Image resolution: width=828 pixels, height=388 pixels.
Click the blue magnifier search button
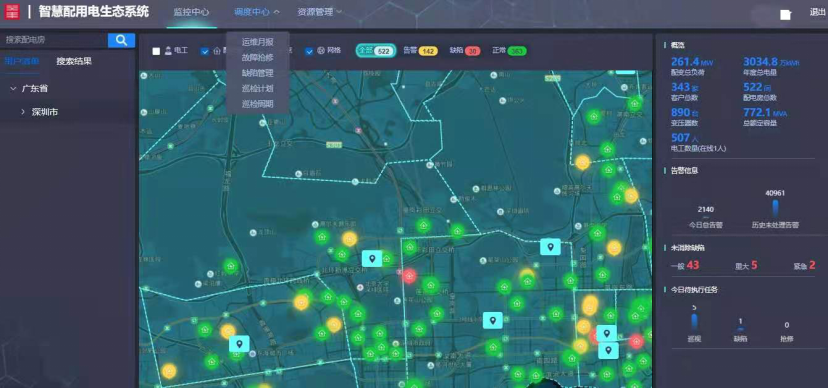click(121, 40)
